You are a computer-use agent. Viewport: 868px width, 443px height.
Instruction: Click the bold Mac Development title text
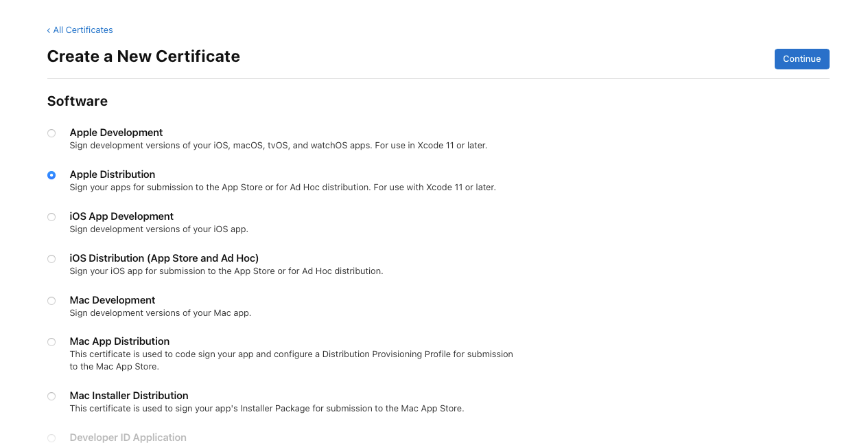(113, 300)
